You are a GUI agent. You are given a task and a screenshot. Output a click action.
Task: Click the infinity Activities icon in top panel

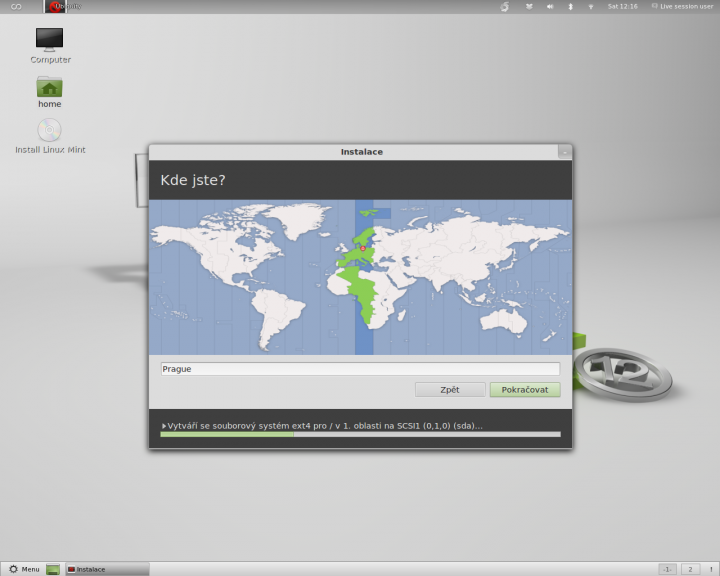(17, 6)
